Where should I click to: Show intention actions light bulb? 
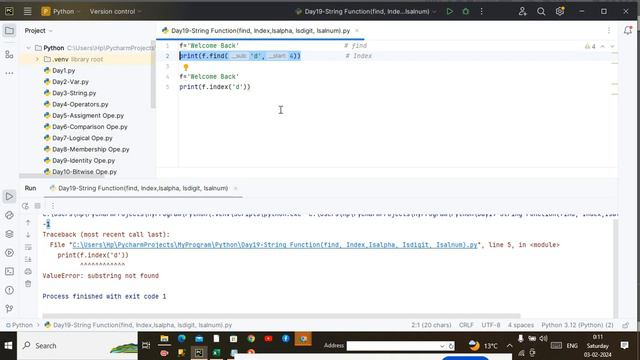pyautogui.click(x=186, y=67)
